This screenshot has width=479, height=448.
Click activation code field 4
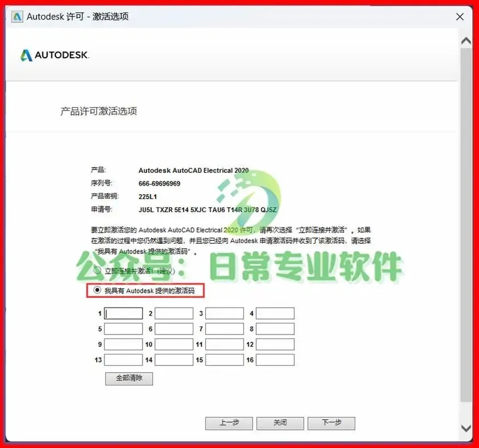[275, 313]
